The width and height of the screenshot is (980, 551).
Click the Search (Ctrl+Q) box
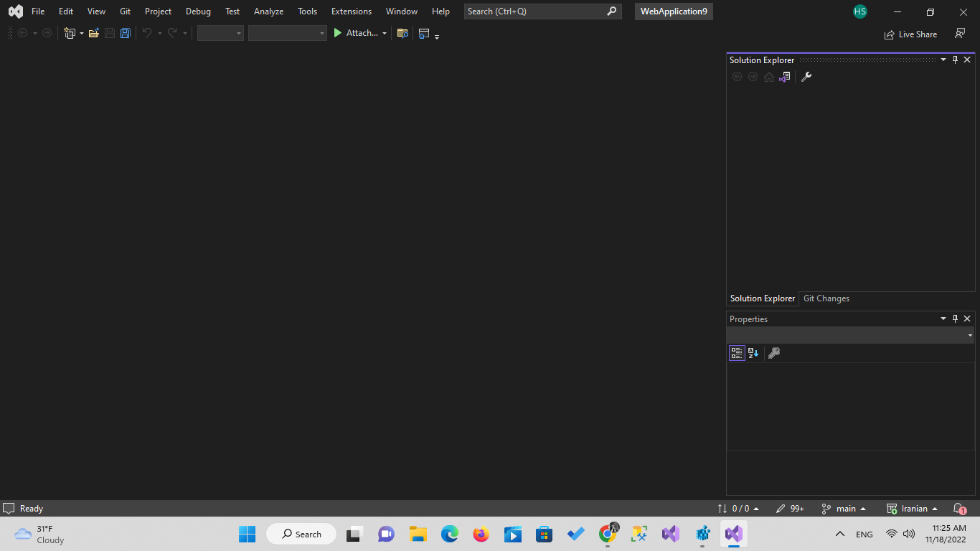point(542,11)
